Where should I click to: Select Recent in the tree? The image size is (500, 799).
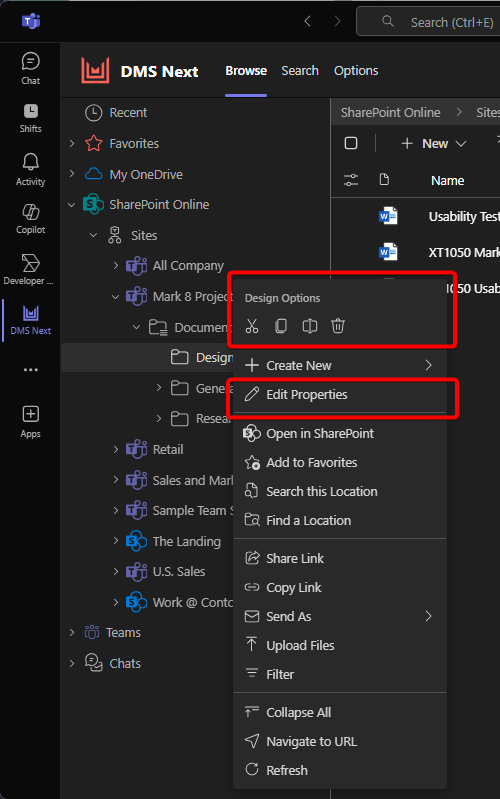point(128,113)
